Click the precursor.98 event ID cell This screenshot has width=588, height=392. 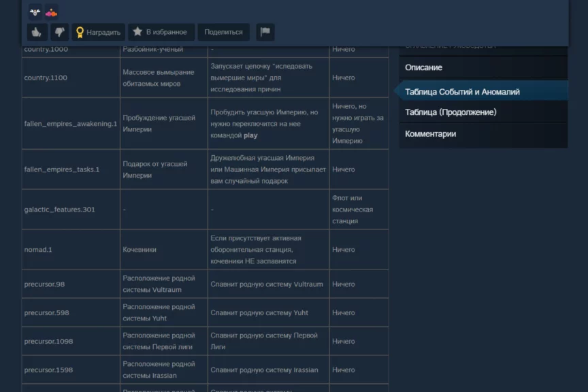44,284
